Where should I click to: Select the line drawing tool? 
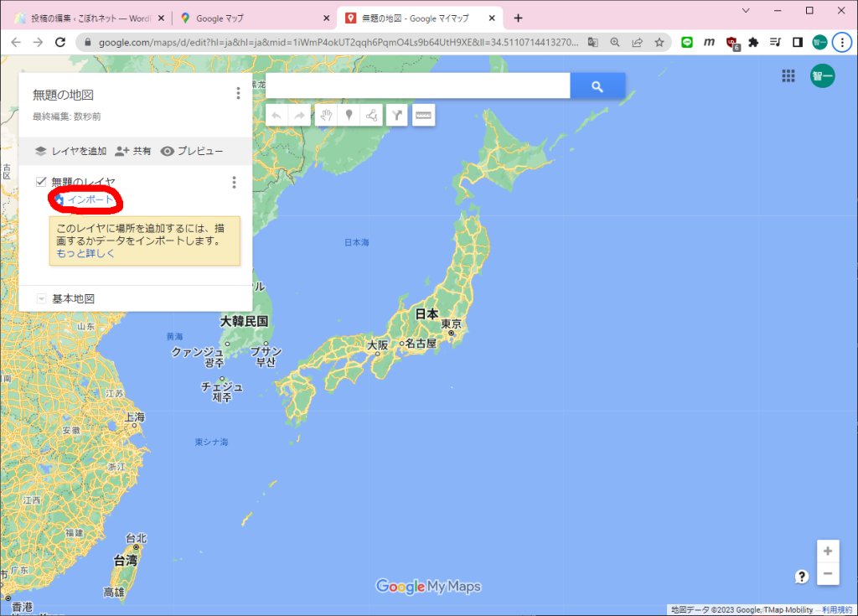click(371, 115)
